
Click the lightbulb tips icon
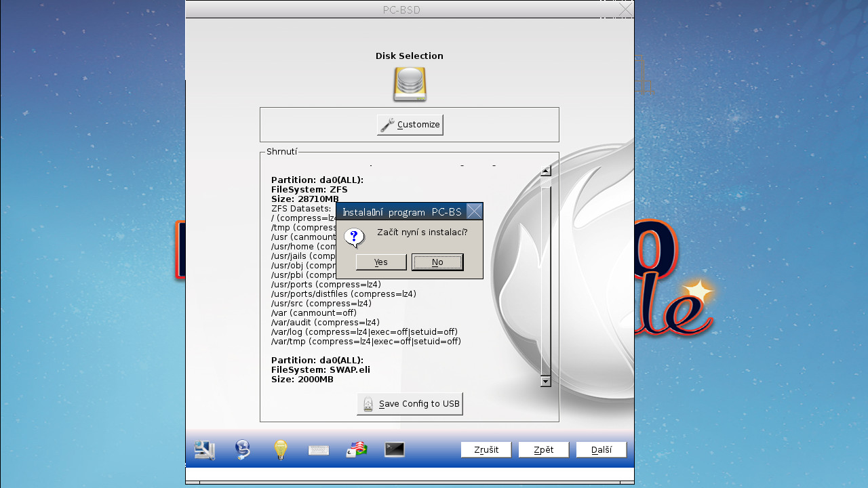click(x=281, y=450)
